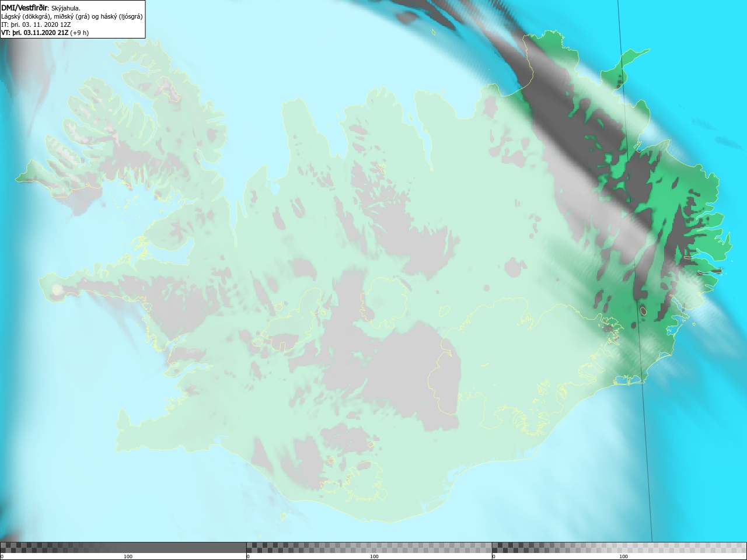Select the 'IT: þri. 03. 11. 2020 12Z' line

pos(36,24)
